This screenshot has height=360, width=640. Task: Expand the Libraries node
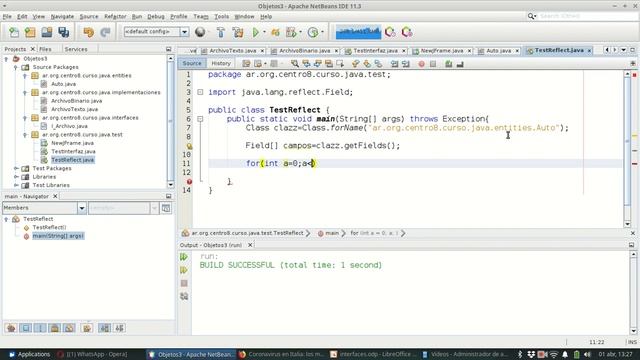pos(16,177)
